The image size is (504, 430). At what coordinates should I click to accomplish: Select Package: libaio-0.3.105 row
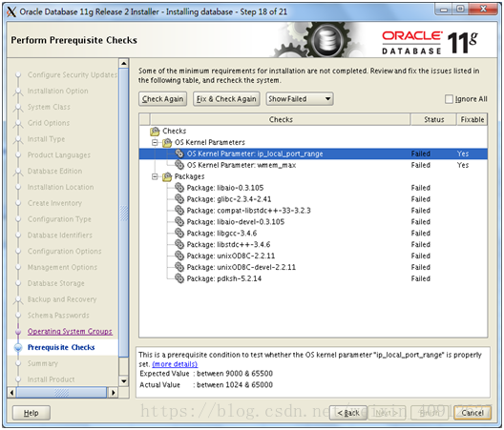(313, 188)
